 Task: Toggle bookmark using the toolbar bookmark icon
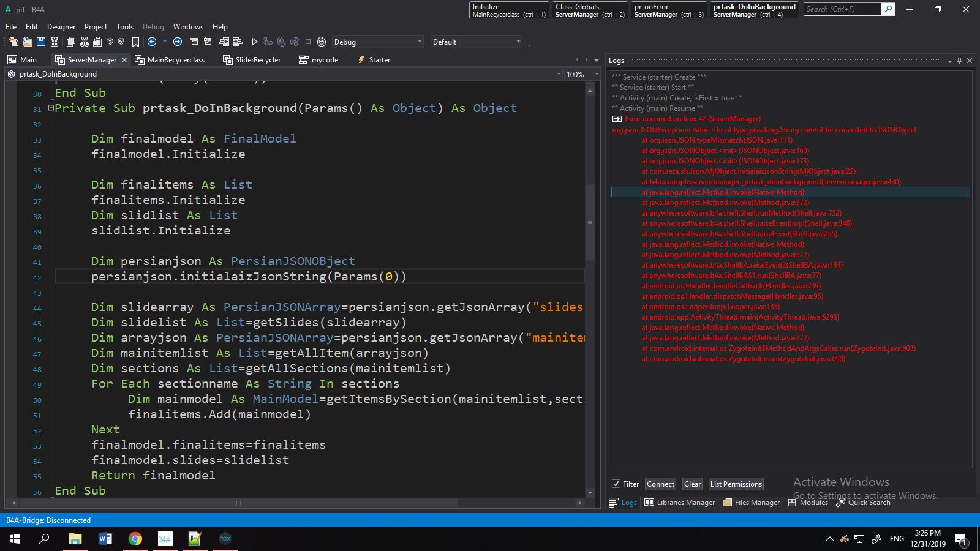(135, 42)
